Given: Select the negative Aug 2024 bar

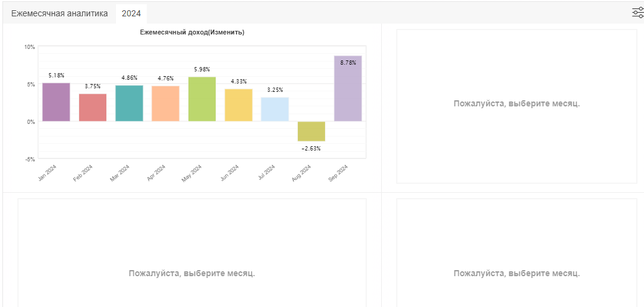Looking at the screenshot, I should coord(311,132).
